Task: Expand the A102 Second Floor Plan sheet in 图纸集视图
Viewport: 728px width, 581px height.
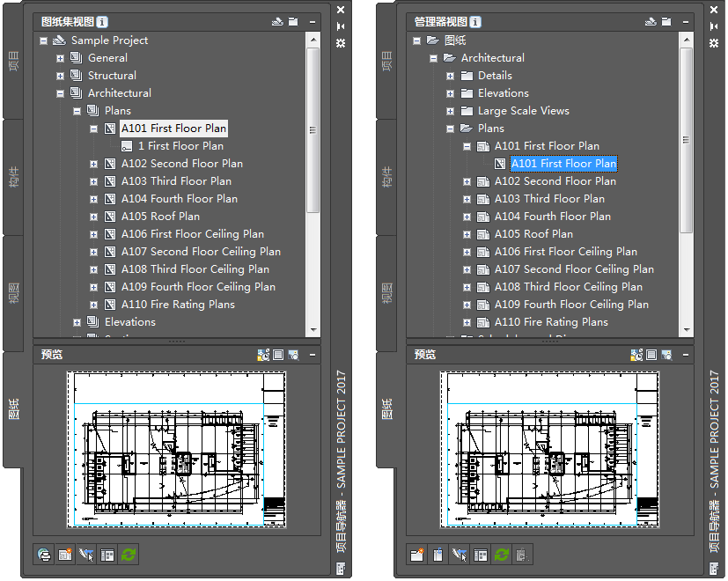Action: (x=94, y=164)
